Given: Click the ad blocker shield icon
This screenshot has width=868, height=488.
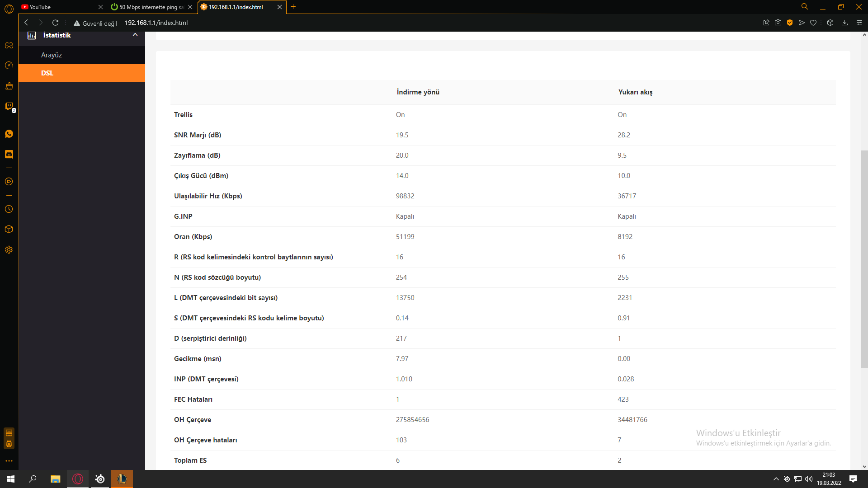Looking at the screenshot, I should click(x=790, y=23).
